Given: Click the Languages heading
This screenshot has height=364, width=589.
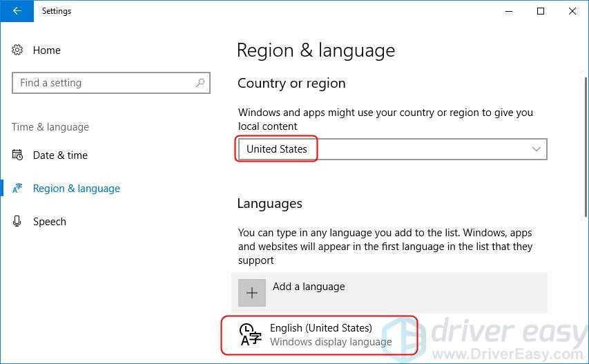Looking at the screenshot, I should [x=270, y=204].
